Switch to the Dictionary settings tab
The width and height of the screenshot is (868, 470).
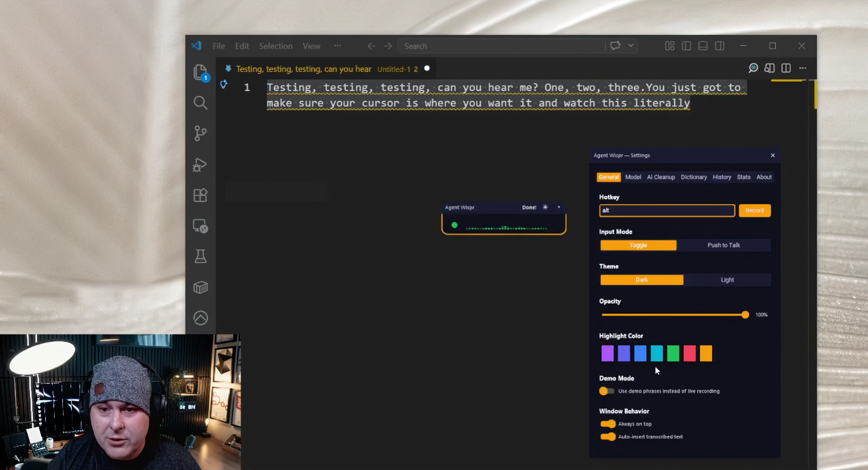click(694, 177)
